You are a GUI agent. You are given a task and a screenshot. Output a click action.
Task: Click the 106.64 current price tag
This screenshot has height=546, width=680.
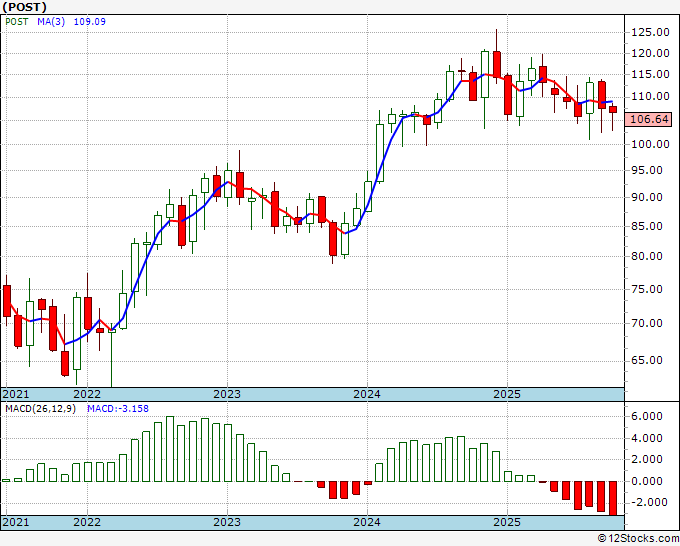649,119
